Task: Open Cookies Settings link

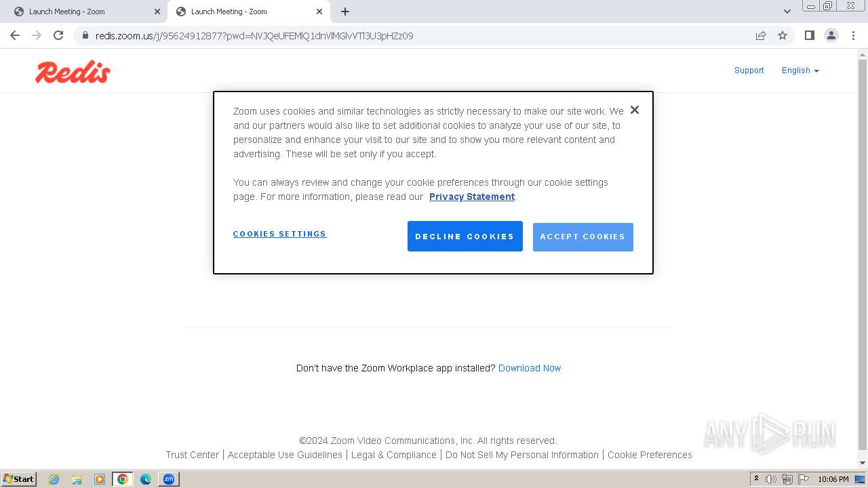Action: [x=279, y=234]
